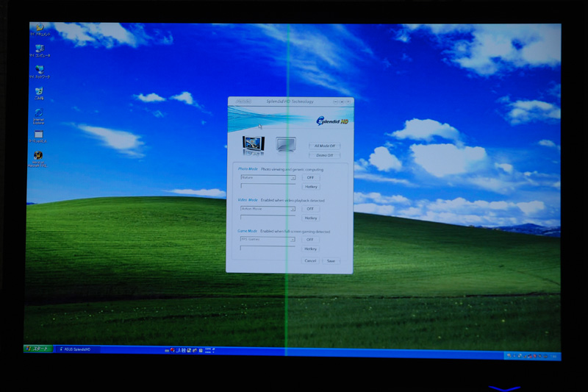
Task: Click the All Mode Off button
Action: (x=325, y=146)
